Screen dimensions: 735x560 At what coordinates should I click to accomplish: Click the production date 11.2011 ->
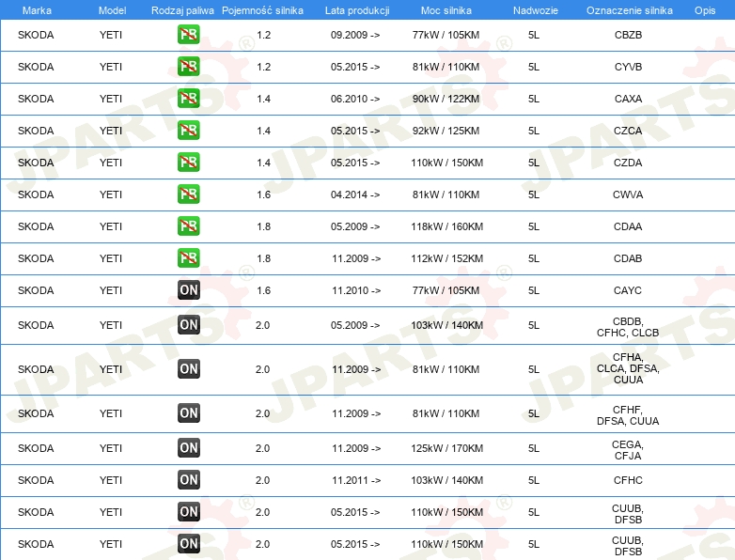356,480
